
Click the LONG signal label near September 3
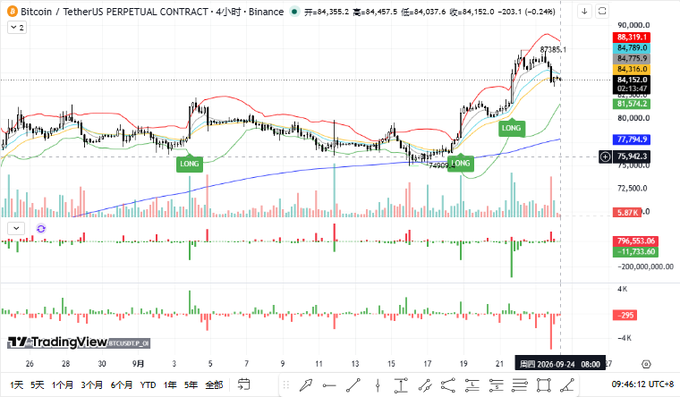pos(190,164)
